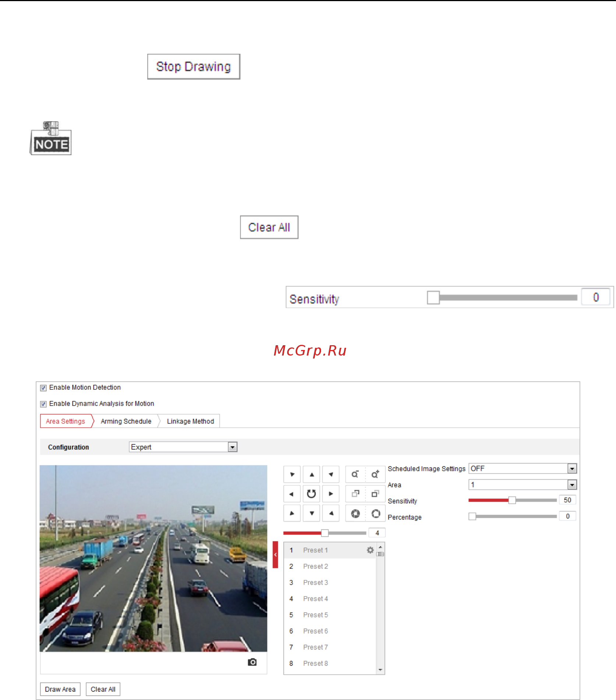
Task: Select Preset 4 in the list
Action: click(x=330, y=599)
